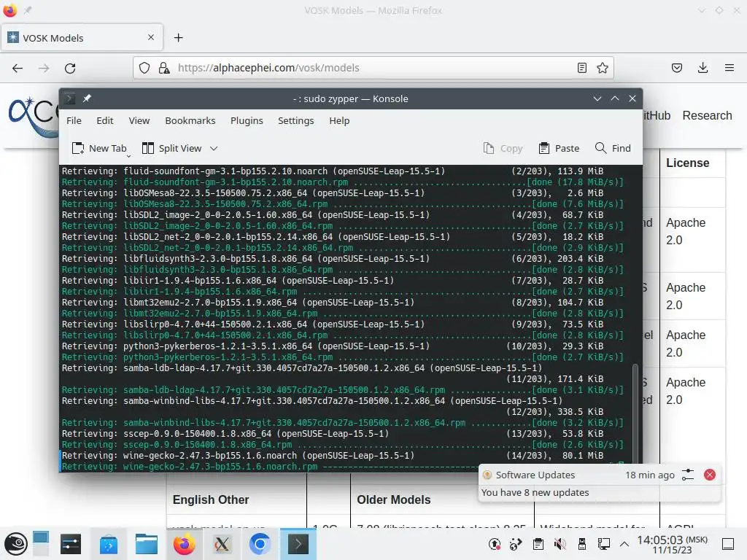The image size is (747, 560).
Task: Open the Konsole Edit menu
Action: click(105, 121)
